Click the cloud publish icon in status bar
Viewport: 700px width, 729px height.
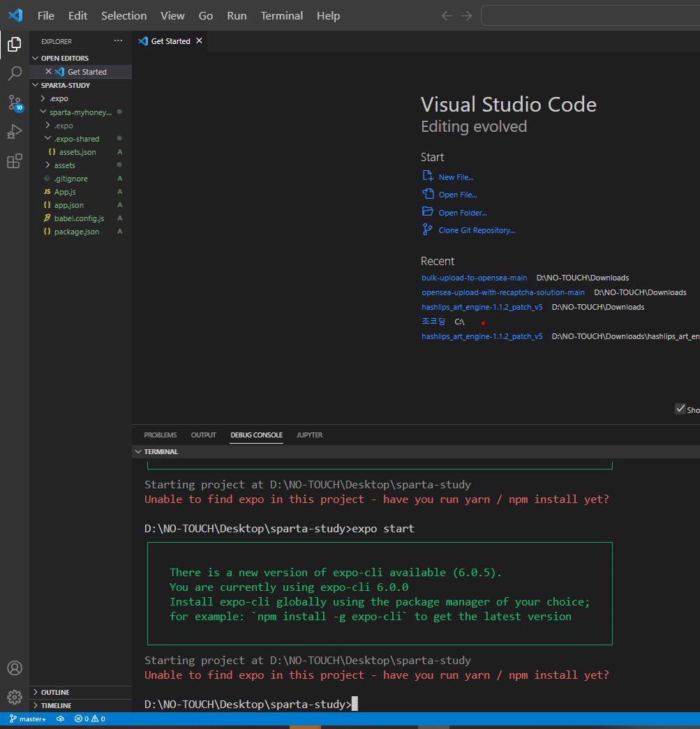click(x=61, y=719)
